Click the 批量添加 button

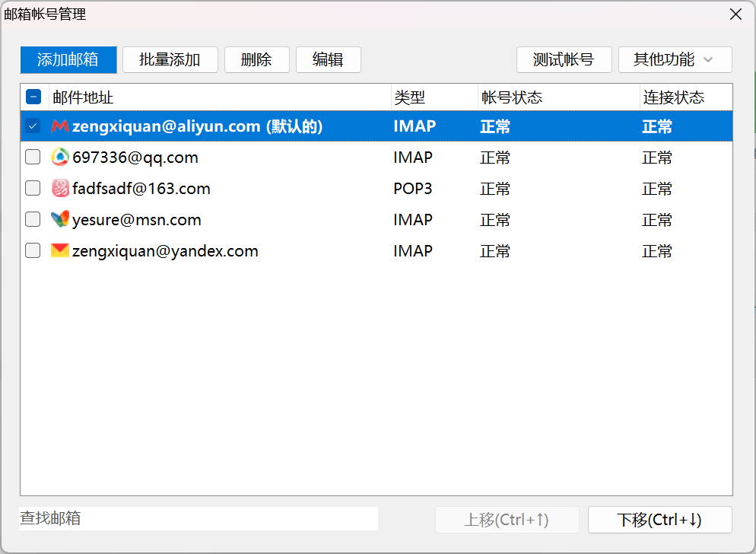(x=170, y=60)
